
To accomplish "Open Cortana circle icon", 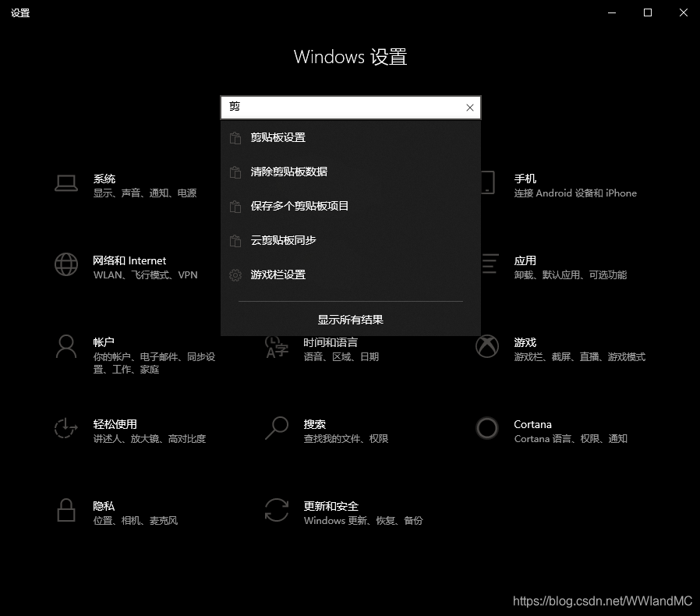I will (x=487, y=428).
